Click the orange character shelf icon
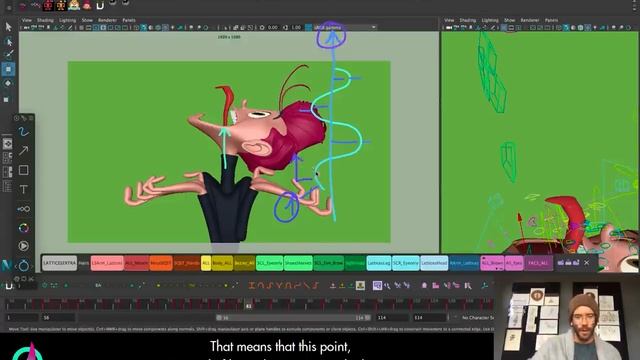Viewport: 640px width, 360px height. 61,5
